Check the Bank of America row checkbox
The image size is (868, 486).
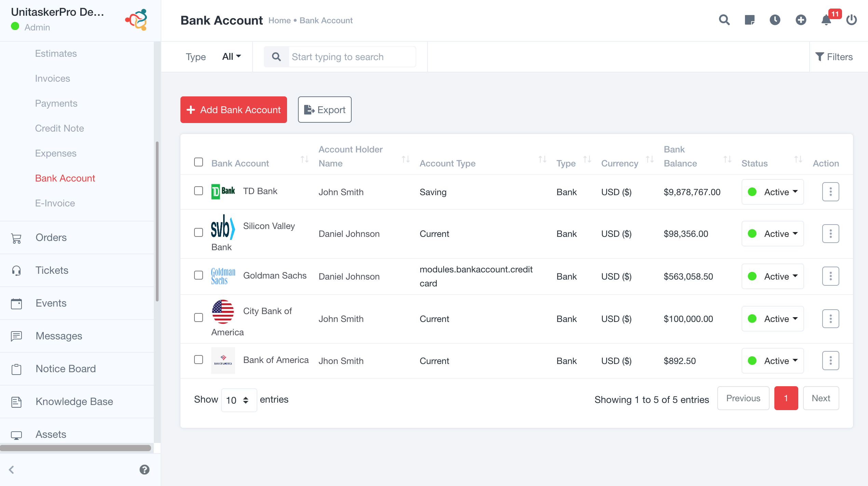click(199, 360)
